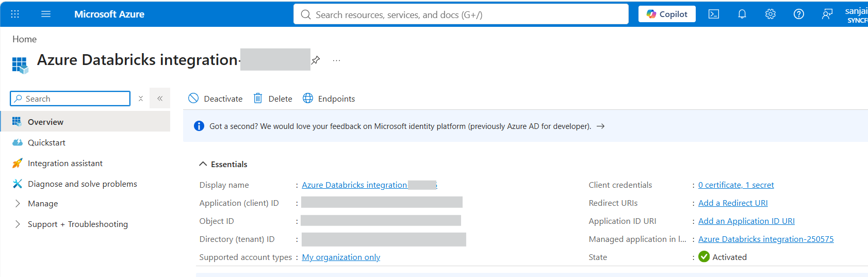Click the Endpoints globe icon
The height and width of the screenshot is (277, 868).
[x=308, y=98]
